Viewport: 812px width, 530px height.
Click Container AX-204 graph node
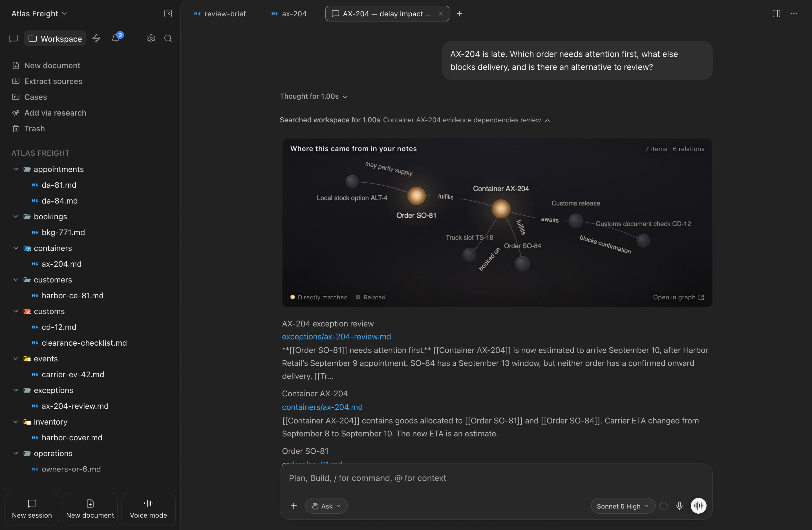coord(501,208)
